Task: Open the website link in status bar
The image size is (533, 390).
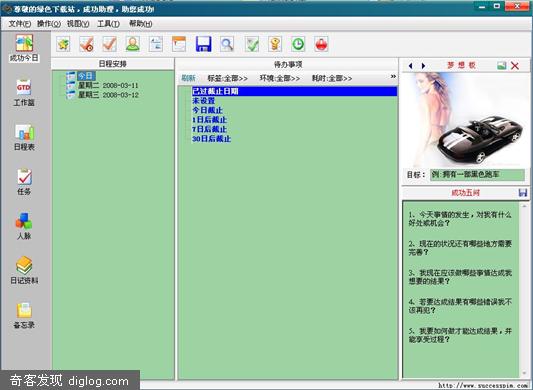Action: (483, 386)
